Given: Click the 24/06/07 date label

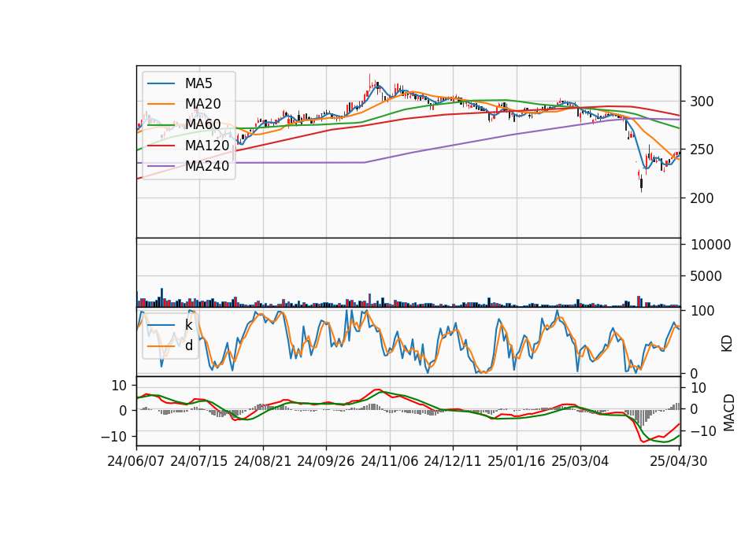Looking at the screenshot, I should (135, 461).
